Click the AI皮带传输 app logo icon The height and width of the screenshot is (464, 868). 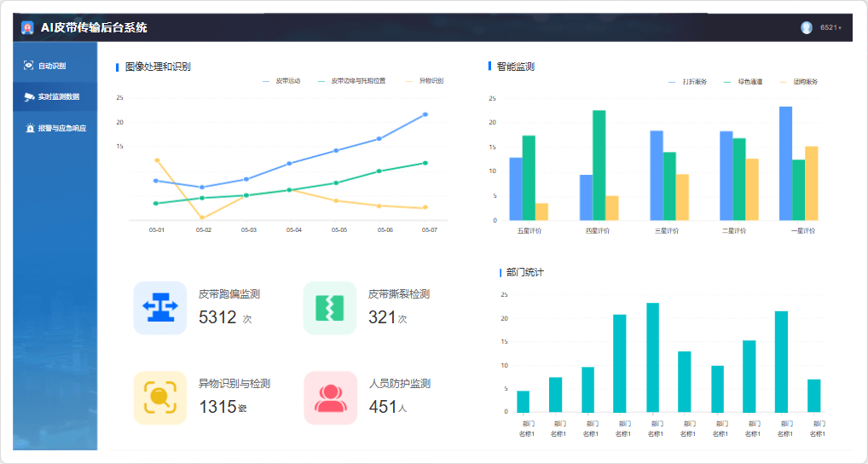(x=28, y=27)
